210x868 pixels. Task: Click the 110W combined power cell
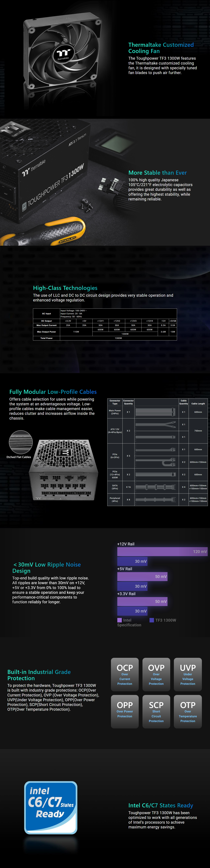point(76,332)
